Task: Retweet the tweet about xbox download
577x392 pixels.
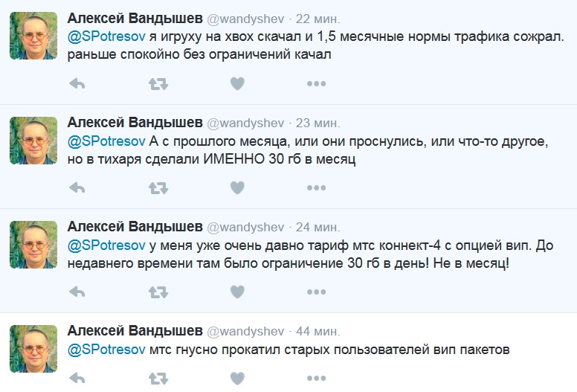Action: 158,84
